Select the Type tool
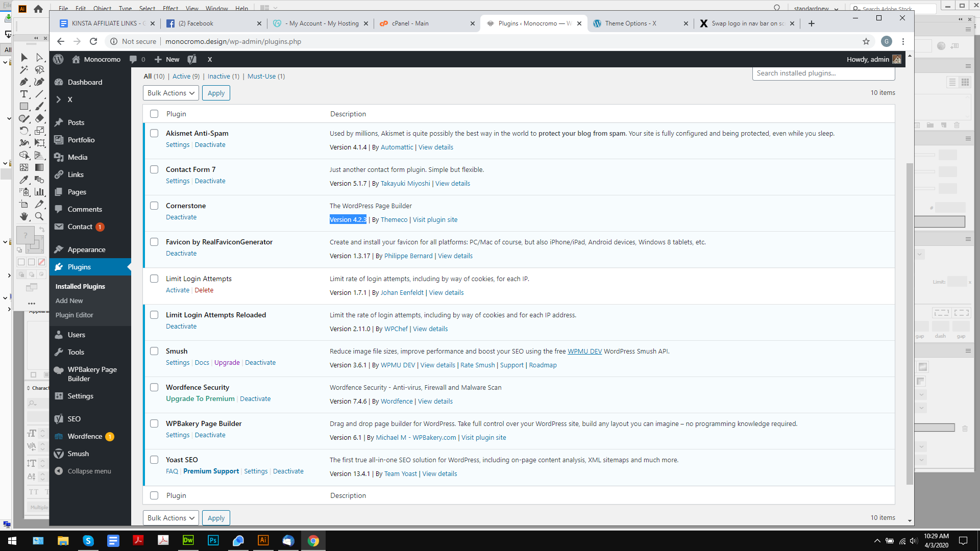 pos(24,94)
